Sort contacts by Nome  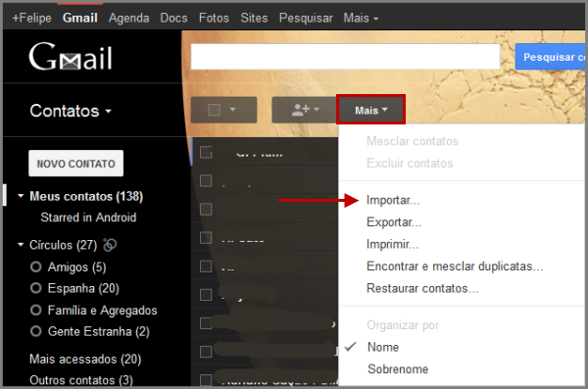pos(383,347)
